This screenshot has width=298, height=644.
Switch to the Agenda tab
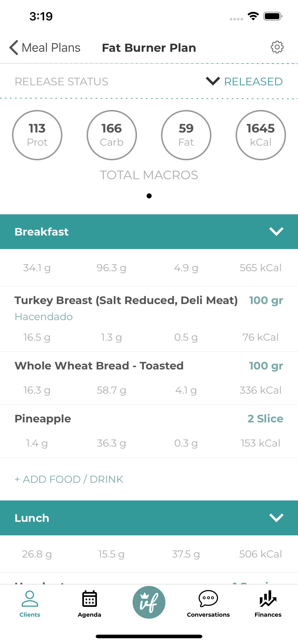point(89,604)
